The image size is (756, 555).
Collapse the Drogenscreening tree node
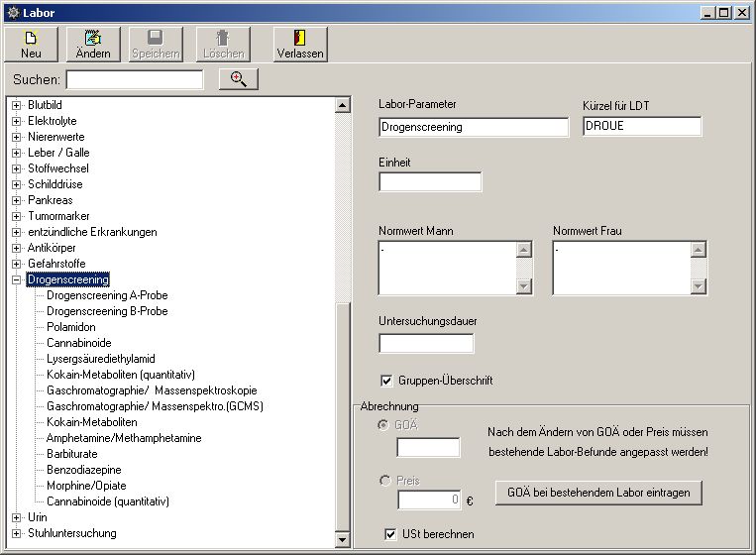click(x=17, y=279)
